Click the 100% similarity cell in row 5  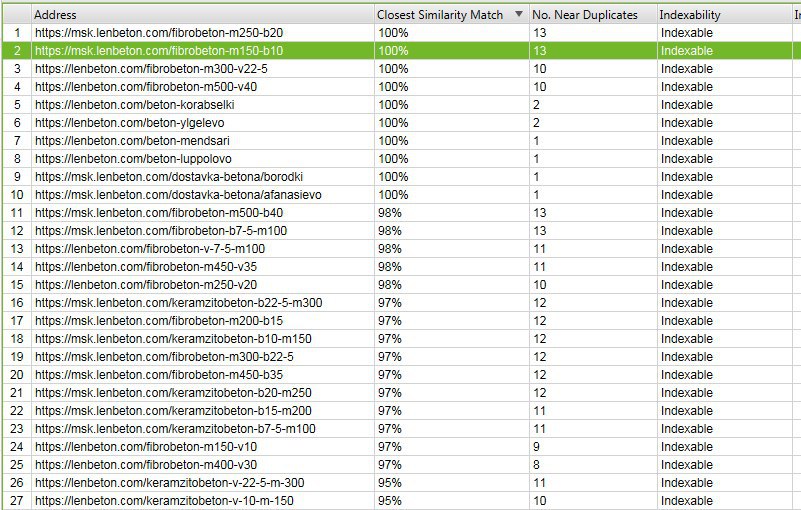pos(452,105)
